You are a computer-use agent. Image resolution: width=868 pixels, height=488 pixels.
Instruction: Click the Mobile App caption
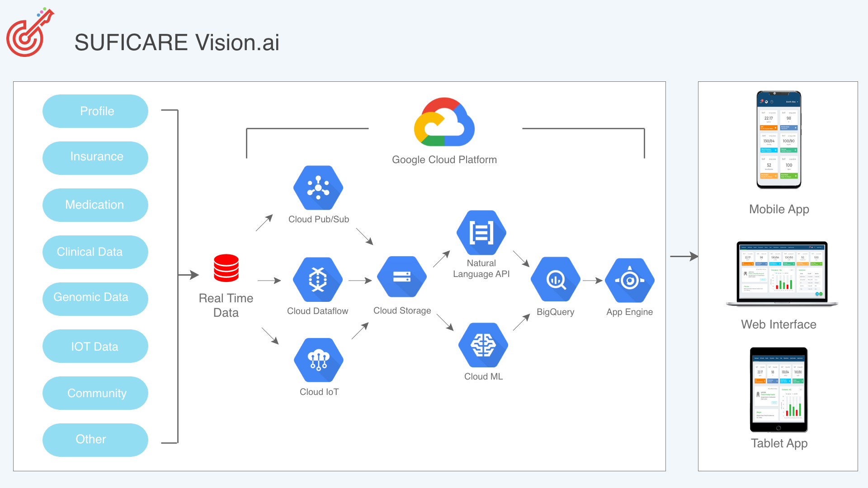(x=779, y=209)
